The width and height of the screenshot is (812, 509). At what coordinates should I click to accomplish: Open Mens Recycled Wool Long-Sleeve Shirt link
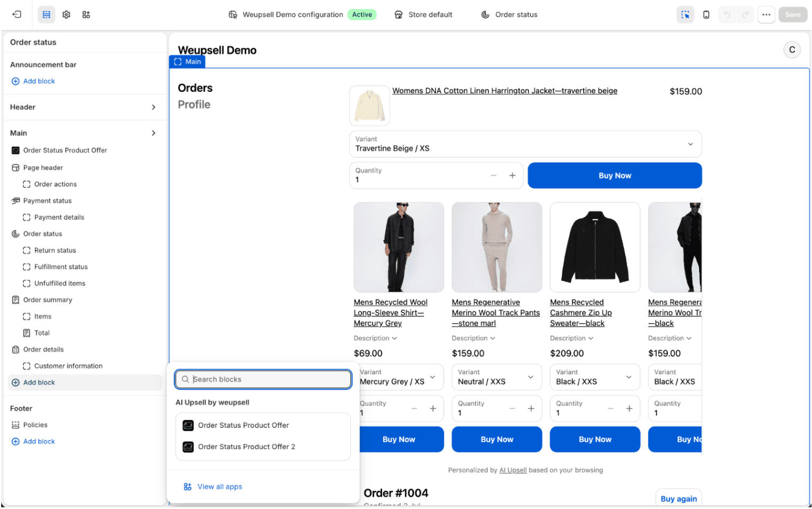coord(391,313)
